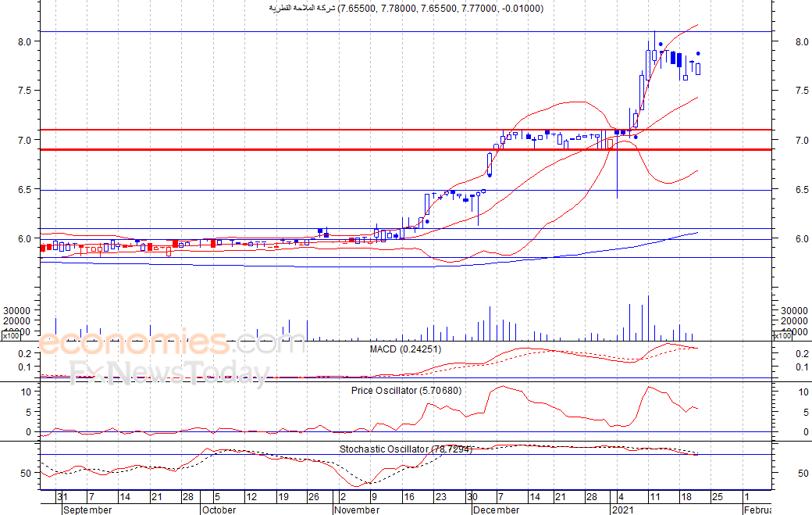Image resolution: width=812 pixels, height=515 pixels.
Task: Select the October month label
Action: [x=219, y=510]
